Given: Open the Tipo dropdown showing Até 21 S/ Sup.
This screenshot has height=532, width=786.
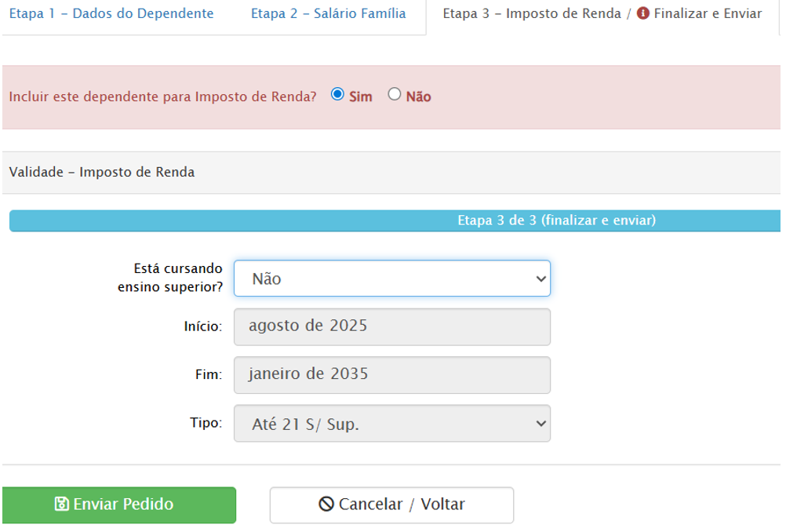Looking at the screenshot, I should 384,424.
